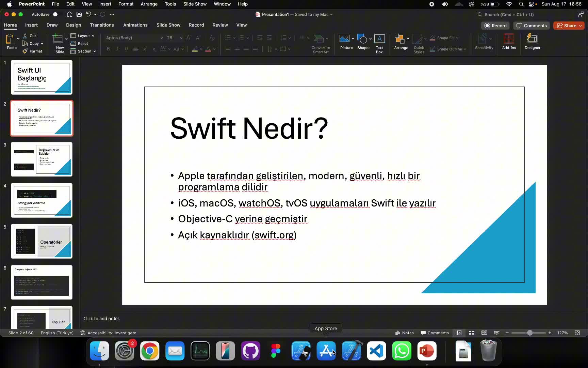
Task: Click the Format painter icon
Action: [x=25, y=51]
